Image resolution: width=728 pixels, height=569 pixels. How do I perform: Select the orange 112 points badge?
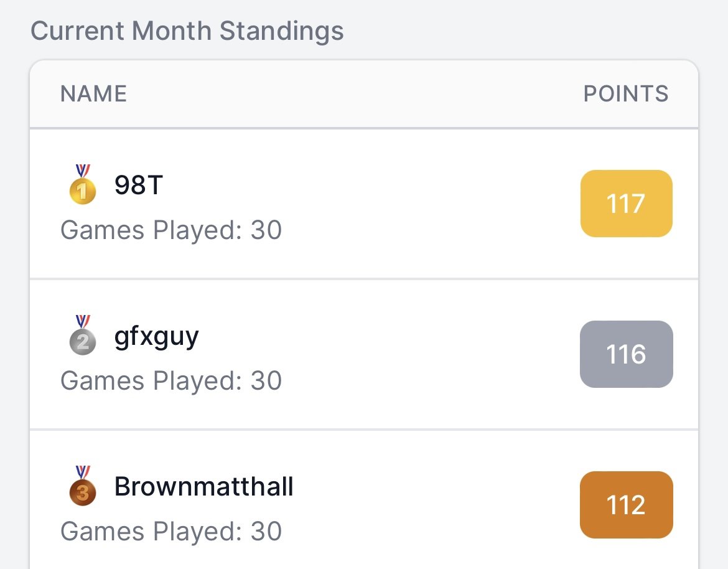pos(627,505)
